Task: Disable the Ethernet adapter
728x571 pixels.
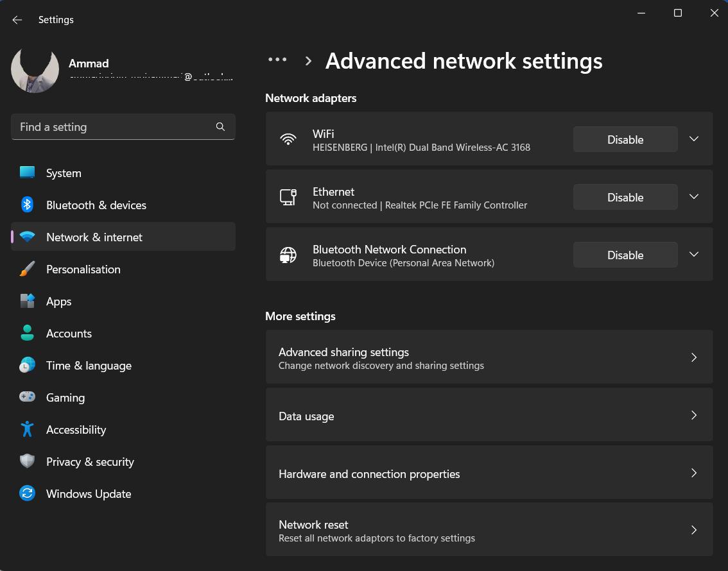Action: click(x=624, y=197)
